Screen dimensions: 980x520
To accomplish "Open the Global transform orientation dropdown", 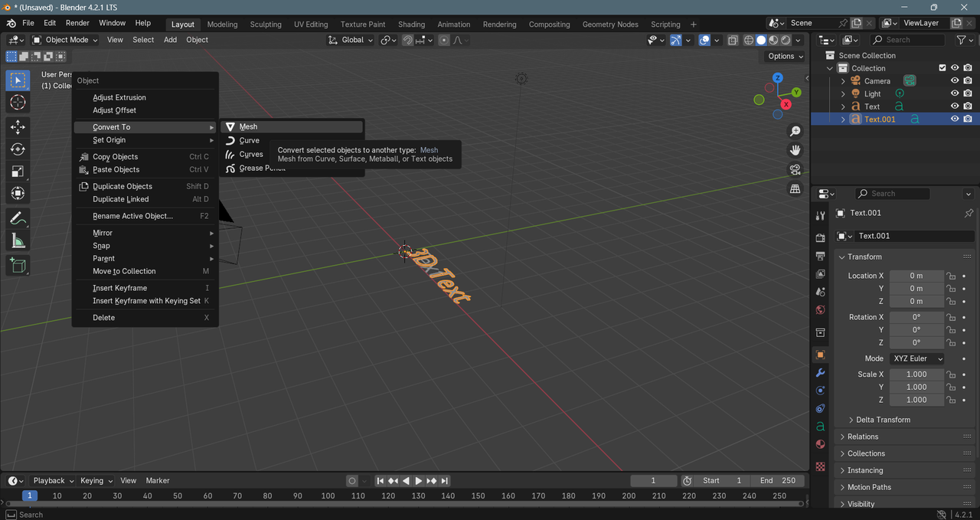I will click(x=351, y=40).
